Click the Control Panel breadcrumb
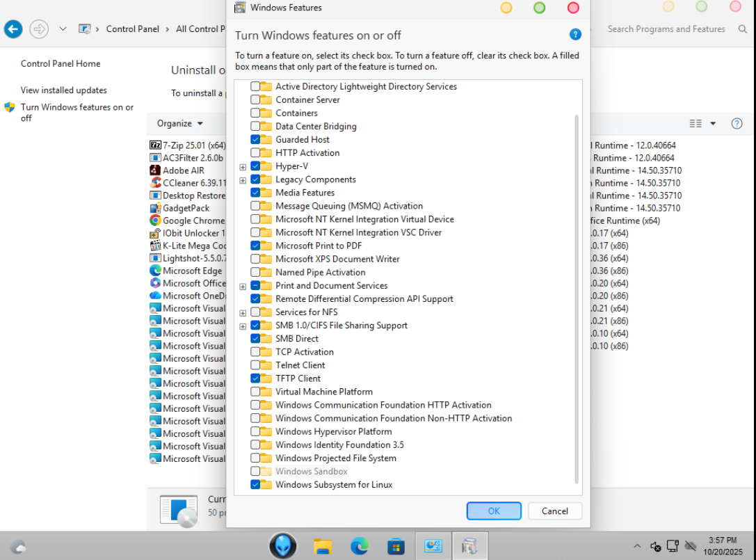 click(133, 29)
